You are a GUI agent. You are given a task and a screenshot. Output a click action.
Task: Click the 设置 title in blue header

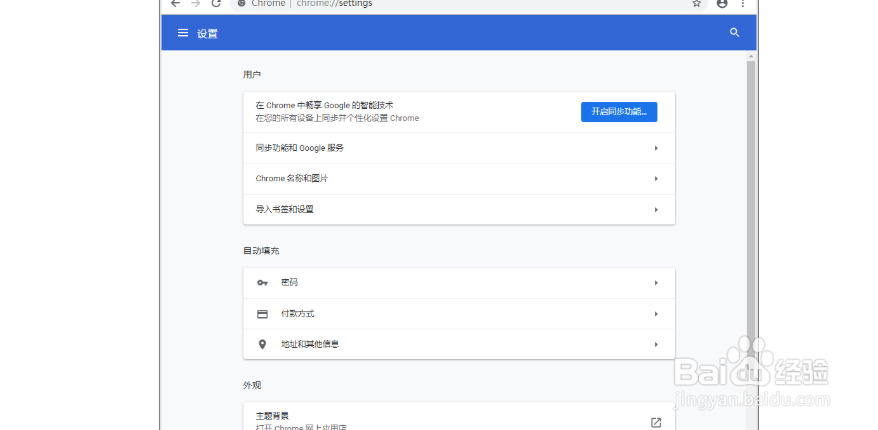(x=207, y=34)
